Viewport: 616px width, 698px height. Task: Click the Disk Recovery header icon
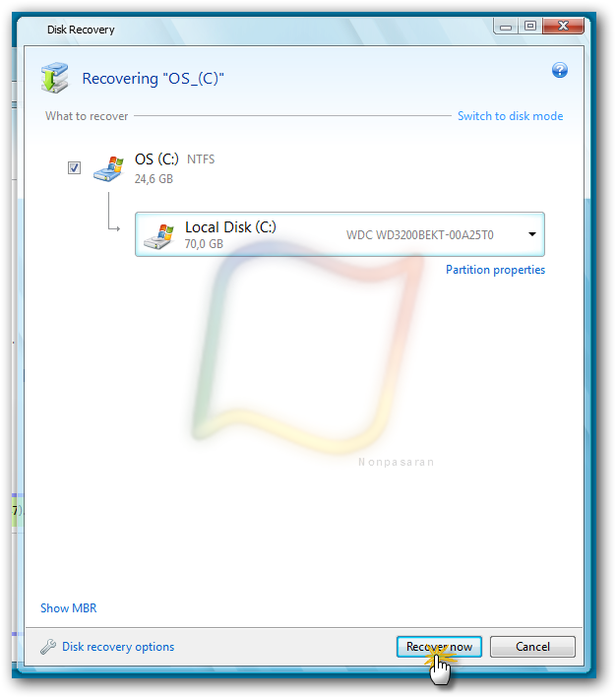coord(55,78)
